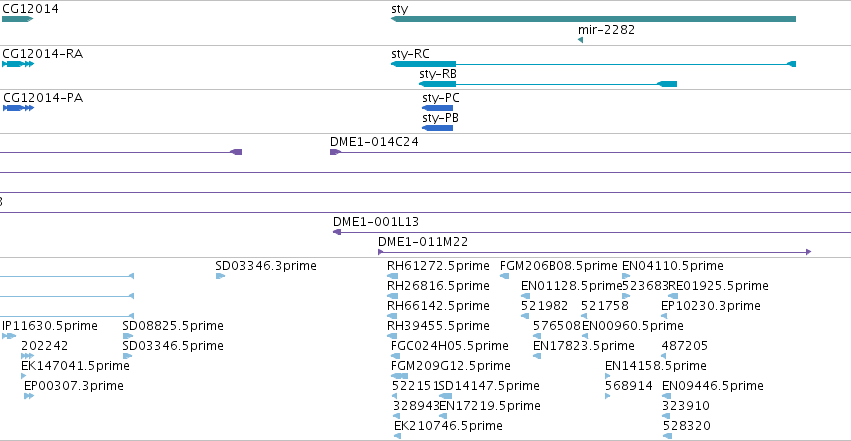Click the EN09446.5prime EST label
Screen dimensions: 851x441
pos(713,386)
